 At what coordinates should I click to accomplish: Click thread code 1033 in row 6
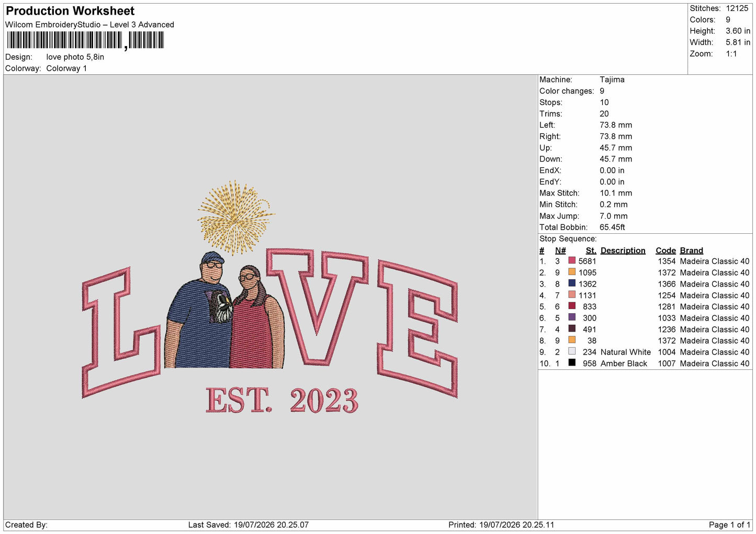(x=667, y=318)
